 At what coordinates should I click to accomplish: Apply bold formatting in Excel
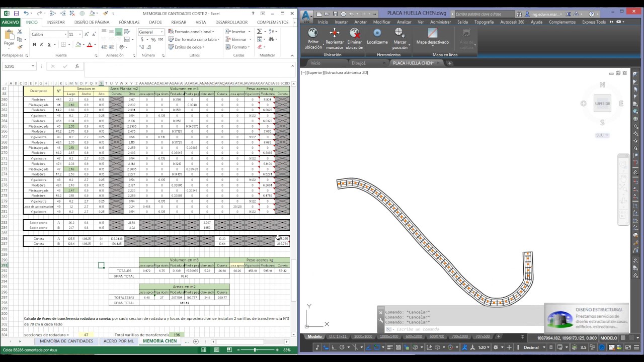pyautogui.click(x=34, y=45)
